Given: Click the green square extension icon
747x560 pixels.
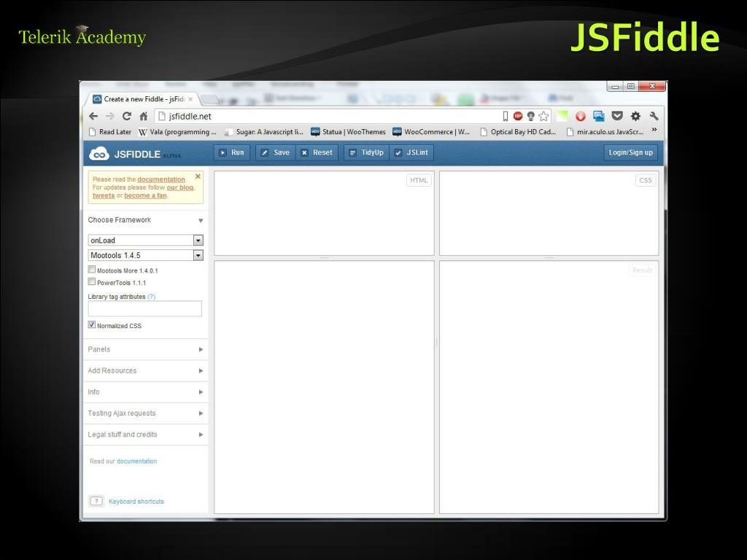Looking at the screenshot, I should click(x=562, y=116).
